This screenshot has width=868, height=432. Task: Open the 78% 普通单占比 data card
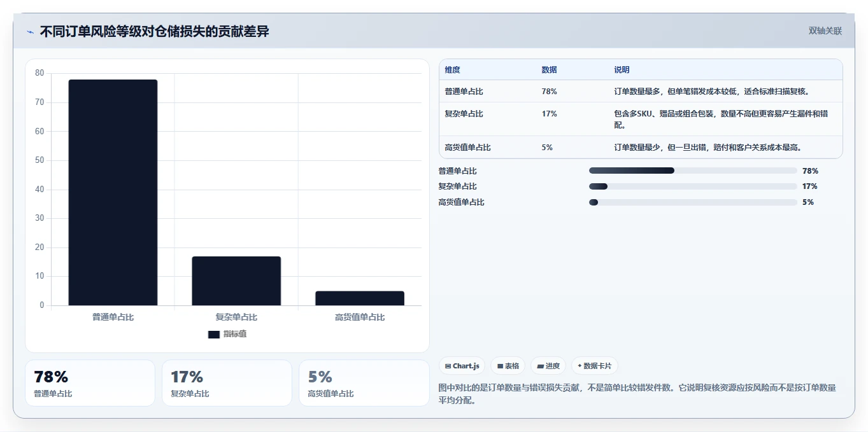click(90, 383)
